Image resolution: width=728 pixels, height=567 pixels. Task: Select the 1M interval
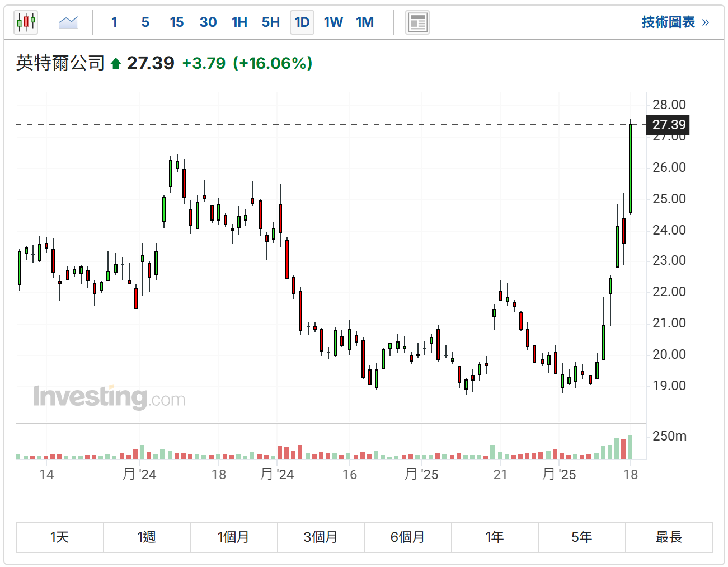365,22
